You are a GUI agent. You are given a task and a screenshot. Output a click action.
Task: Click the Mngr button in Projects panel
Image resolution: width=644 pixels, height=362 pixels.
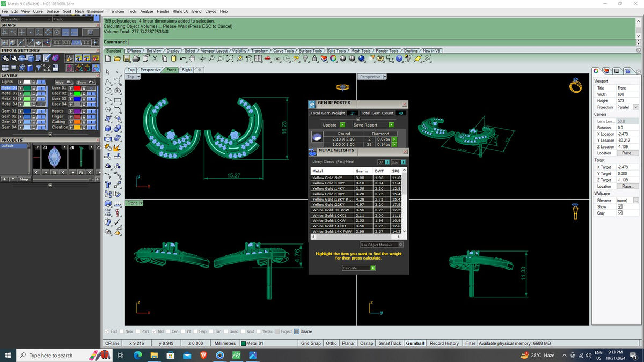(x=25, y=179)
